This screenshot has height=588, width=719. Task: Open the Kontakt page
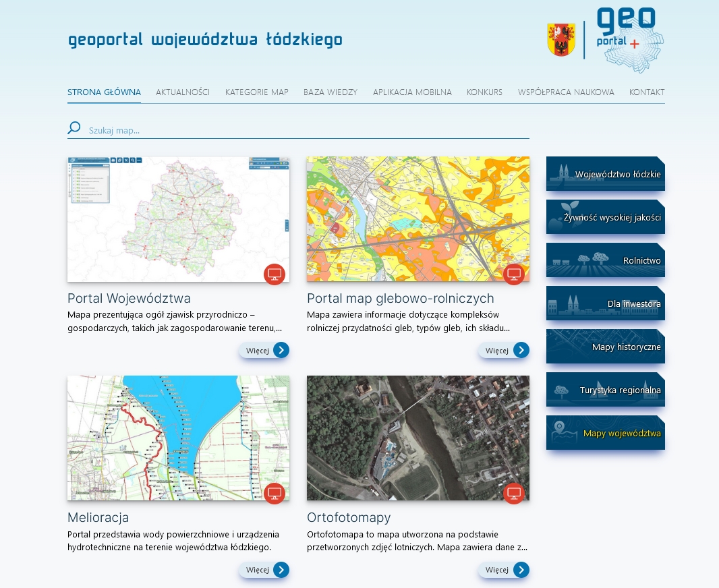click(647, 92)
